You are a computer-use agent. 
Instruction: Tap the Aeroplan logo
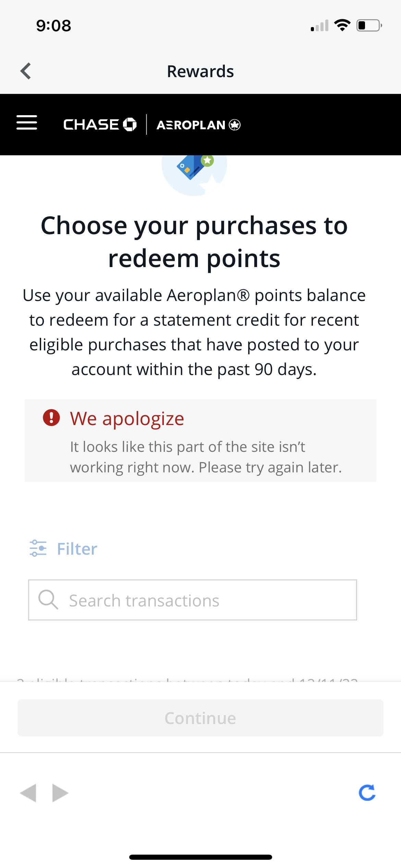coord(198,125)
